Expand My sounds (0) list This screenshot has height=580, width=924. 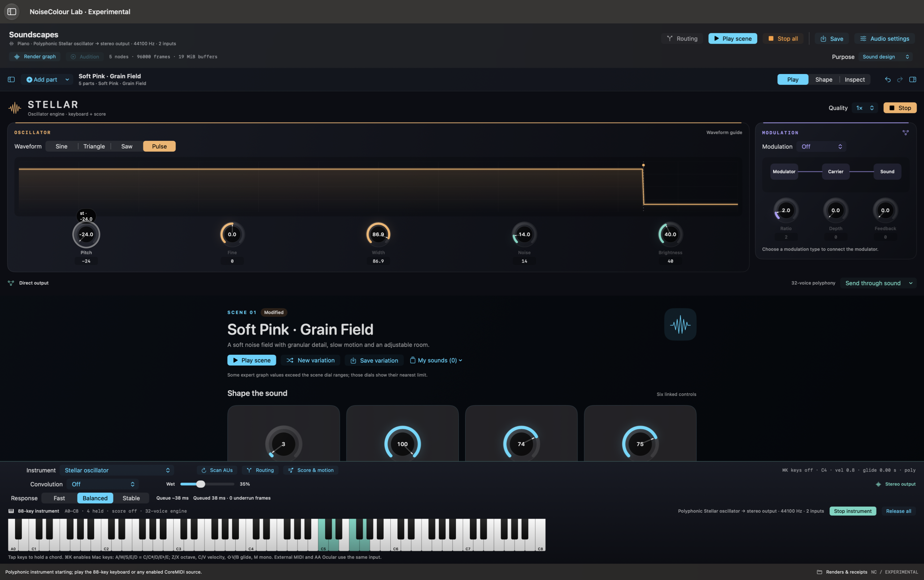(436, 360)
